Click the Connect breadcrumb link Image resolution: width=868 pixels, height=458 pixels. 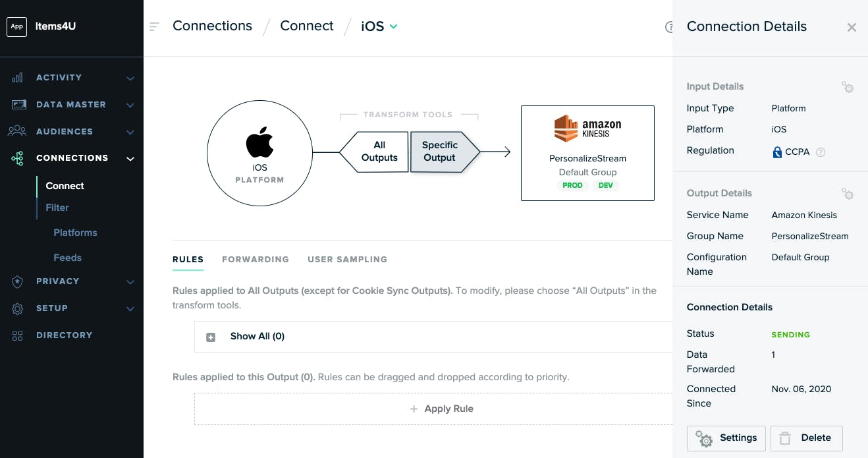click(x=307, y=26)
